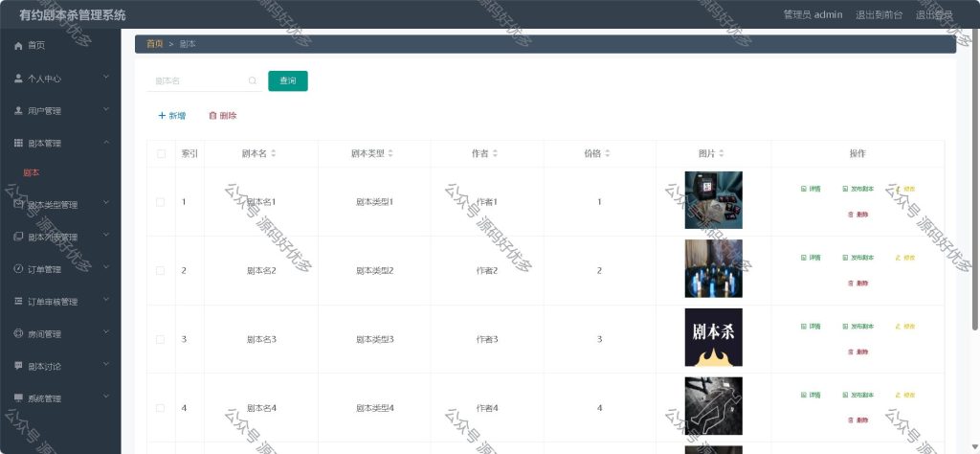This screenshot has width=980, height=454.
Task: Click the magnifier icon in search box
Action: [x=253, y=80]
